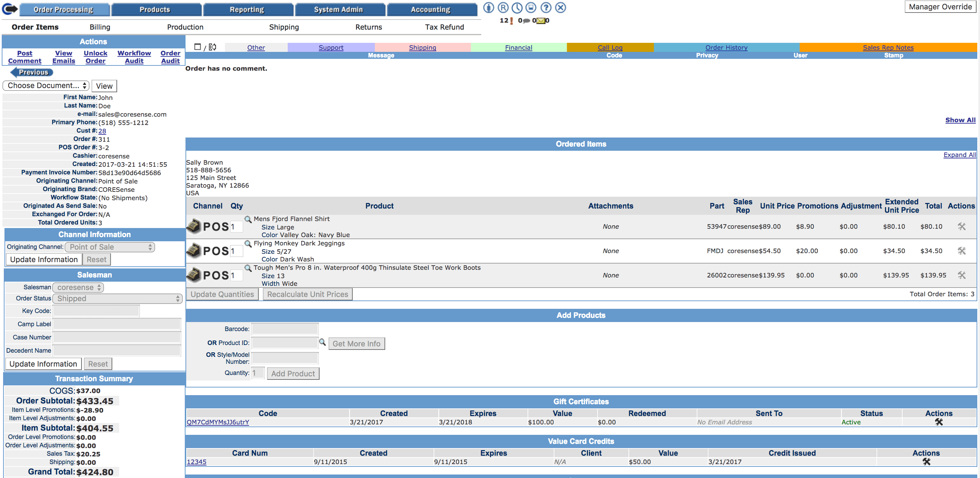Click the CORESense logo icon in the top-left corner
The height and width of the screenshot is (478, 980).
pyautogui.click(x=9, y=9)
